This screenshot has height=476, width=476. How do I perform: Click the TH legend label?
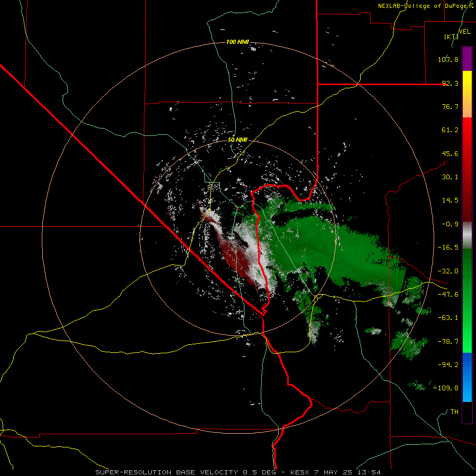click(x=454, y=412)
